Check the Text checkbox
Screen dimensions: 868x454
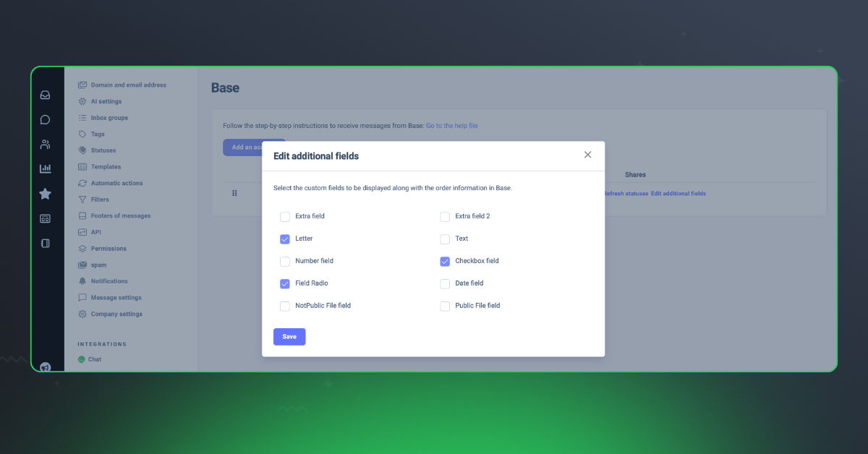[x=445, y=239]
